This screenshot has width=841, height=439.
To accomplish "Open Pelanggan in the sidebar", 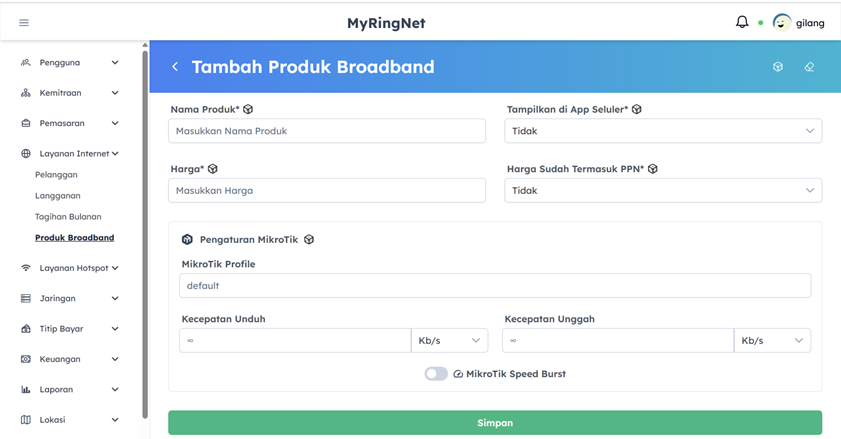I will (x=56, y=175).
